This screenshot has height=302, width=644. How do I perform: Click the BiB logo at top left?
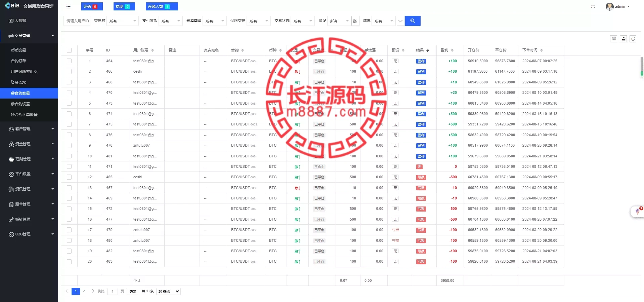point(12,5)
